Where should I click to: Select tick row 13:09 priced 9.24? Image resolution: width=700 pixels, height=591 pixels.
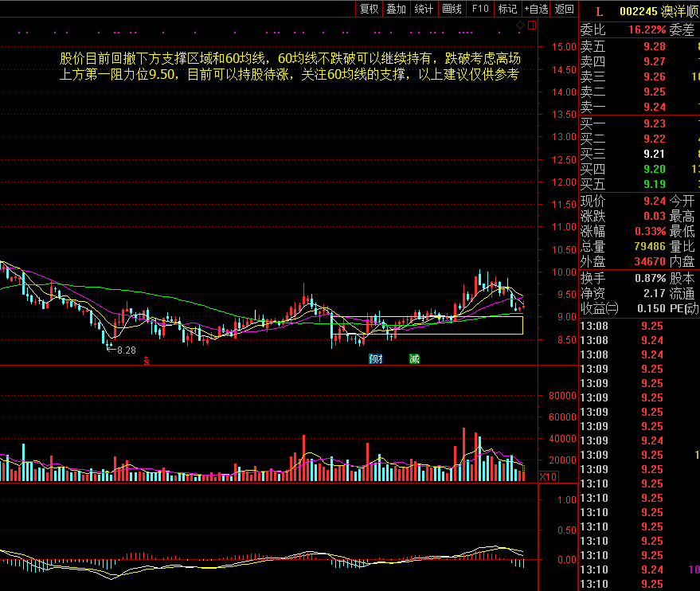click(639, 440)
